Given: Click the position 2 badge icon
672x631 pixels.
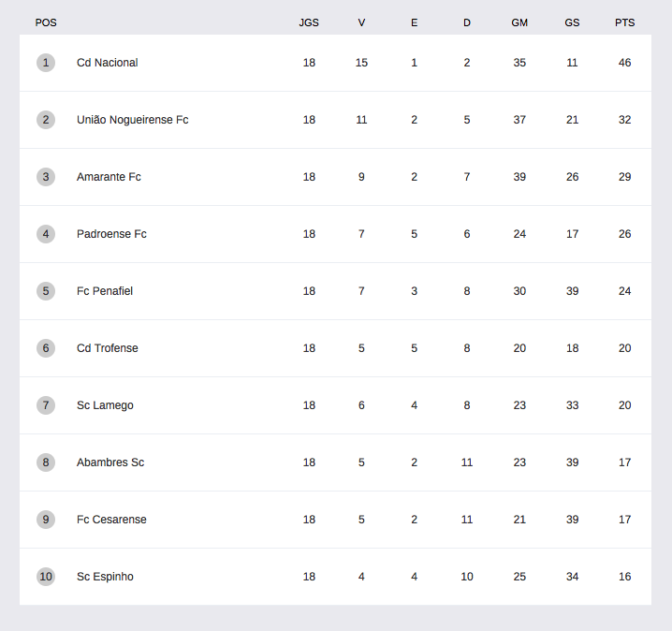Looking at the screenshot, I should (x=46, y=120).
